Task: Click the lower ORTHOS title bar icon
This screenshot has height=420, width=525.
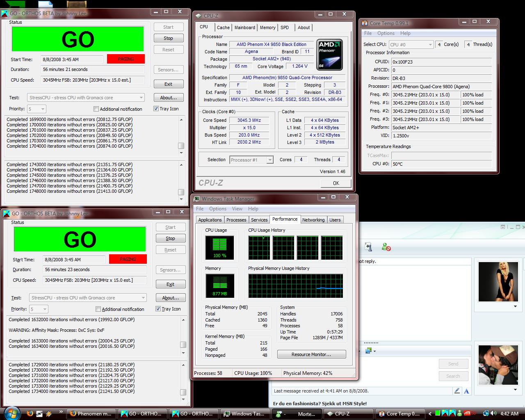Action: (x=7, y=214)
